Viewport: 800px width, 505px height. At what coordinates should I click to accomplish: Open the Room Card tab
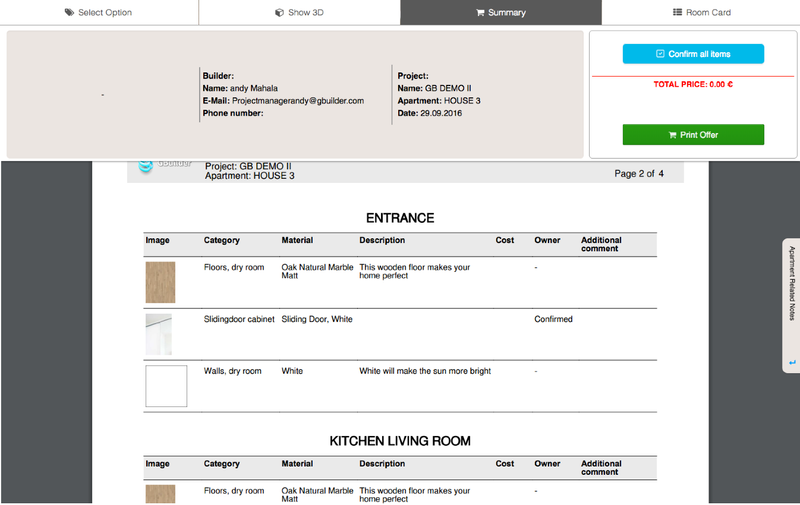tap(701, 12)
